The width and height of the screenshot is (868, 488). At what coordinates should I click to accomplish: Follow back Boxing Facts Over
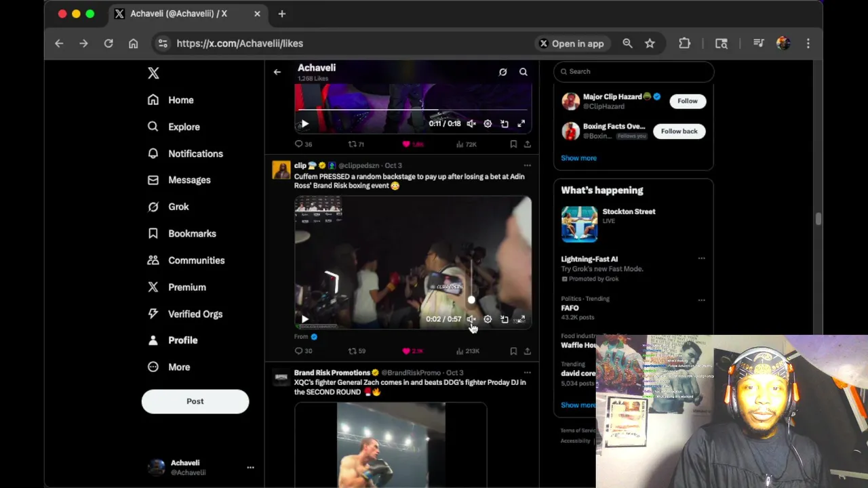679,131
